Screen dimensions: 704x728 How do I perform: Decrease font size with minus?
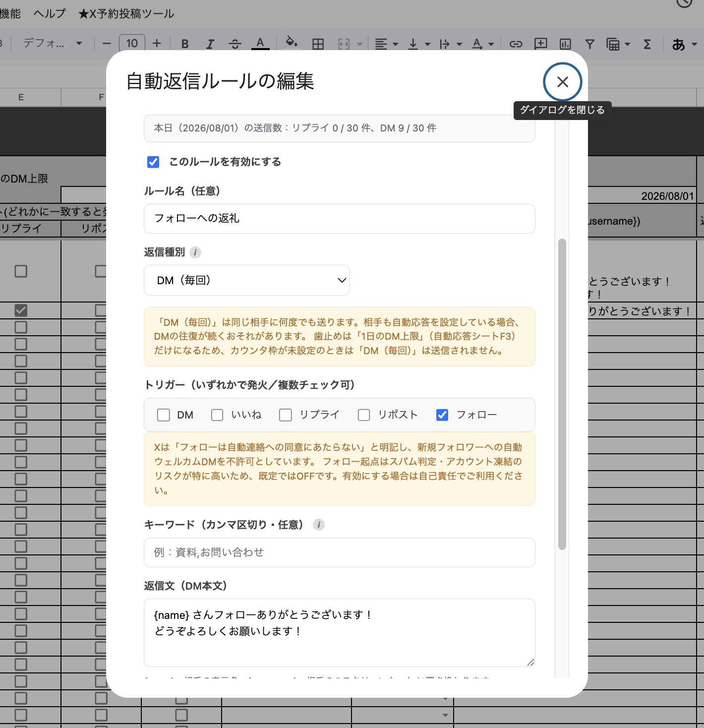(107, 44)
